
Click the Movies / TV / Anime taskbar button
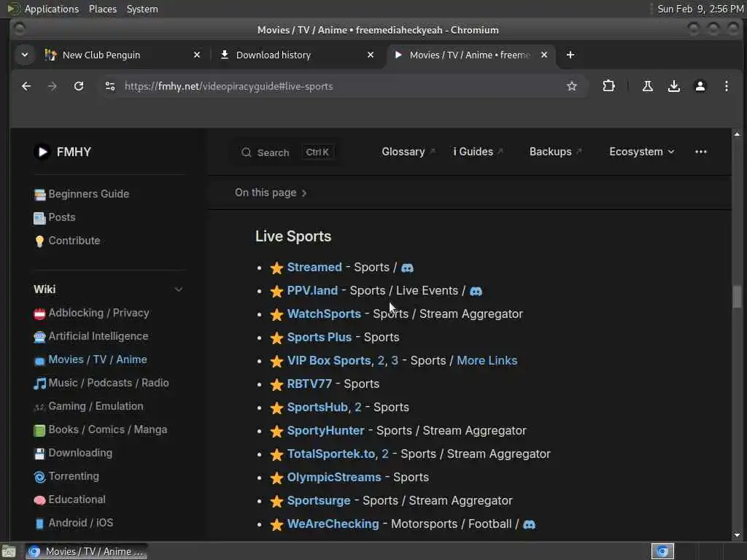coord(86,551)
